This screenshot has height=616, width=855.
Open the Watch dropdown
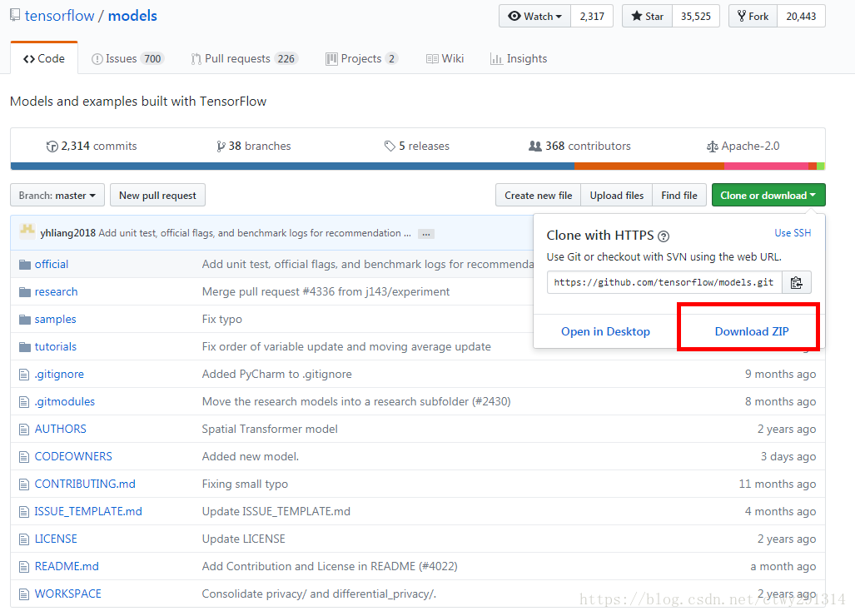pos(535,17)
